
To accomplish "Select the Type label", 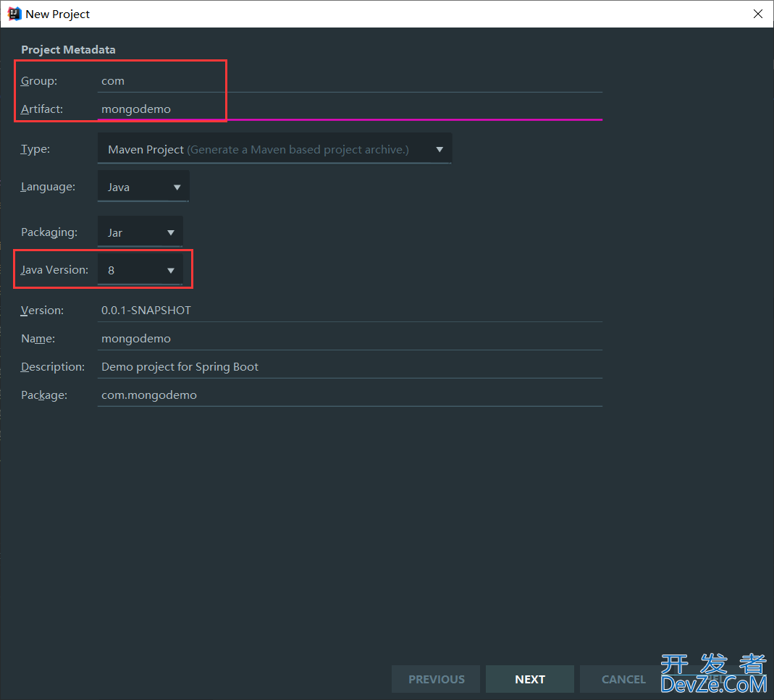I will [35, 149].
